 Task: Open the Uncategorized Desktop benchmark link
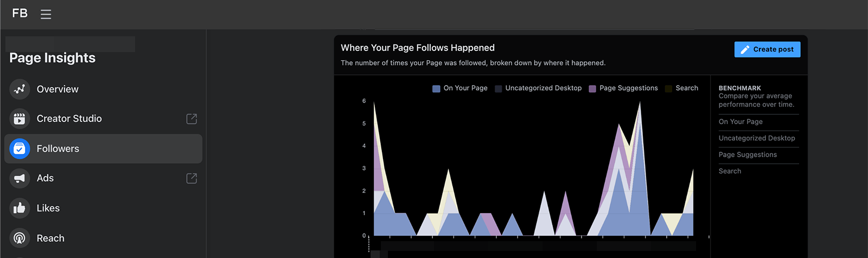pos(757,138)
